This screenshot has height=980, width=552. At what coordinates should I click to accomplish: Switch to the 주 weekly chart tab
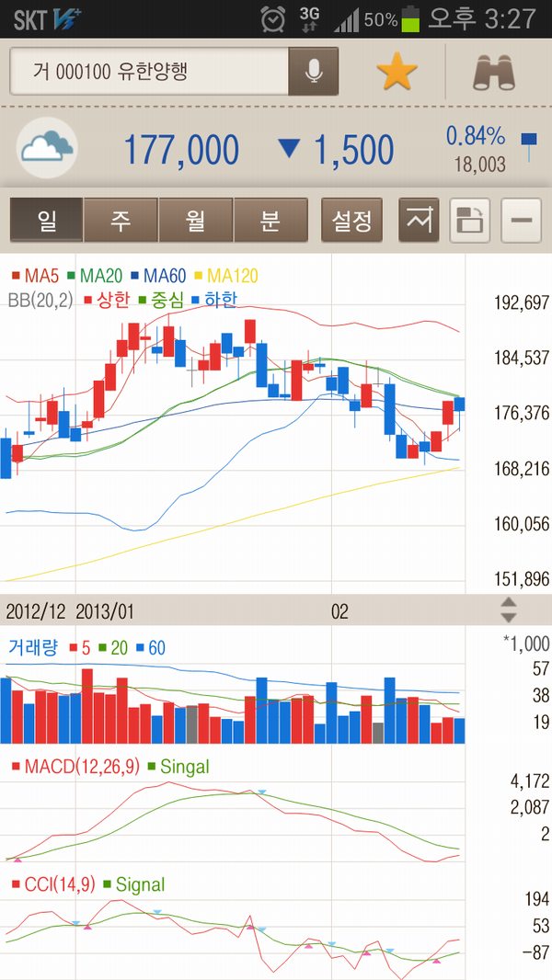(x=121, y=220)
